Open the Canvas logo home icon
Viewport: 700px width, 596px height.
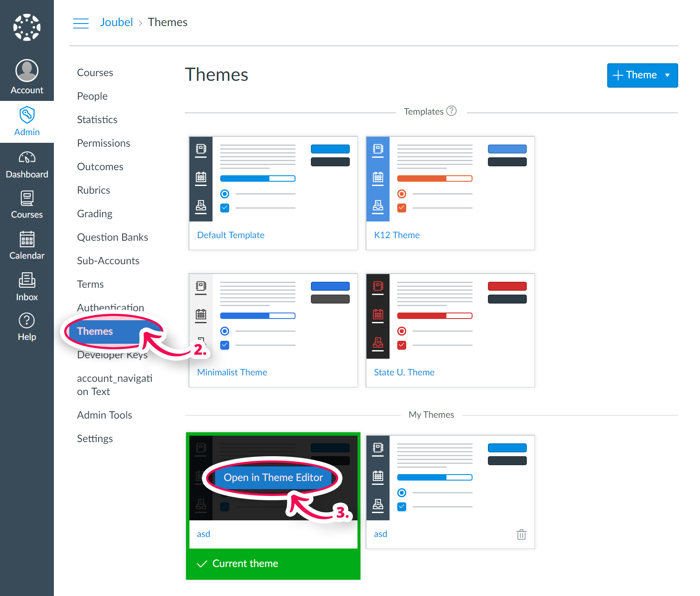(27, 27)
